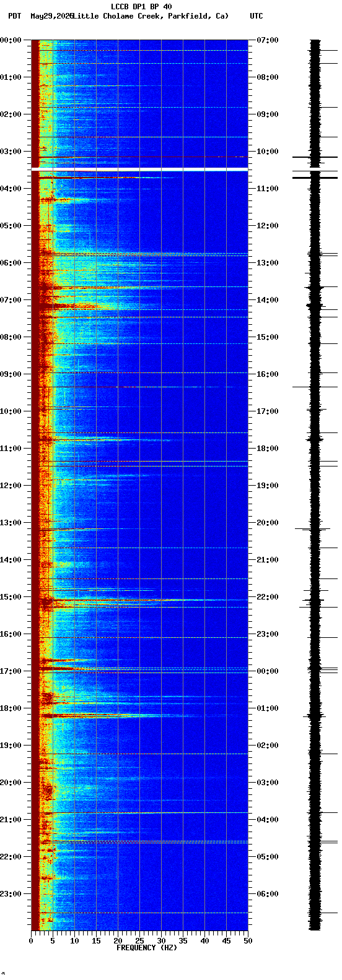The height and width of the screenshot is (980, 342).
Task: Click the 20:00 UTC time label
Action: 267,523
